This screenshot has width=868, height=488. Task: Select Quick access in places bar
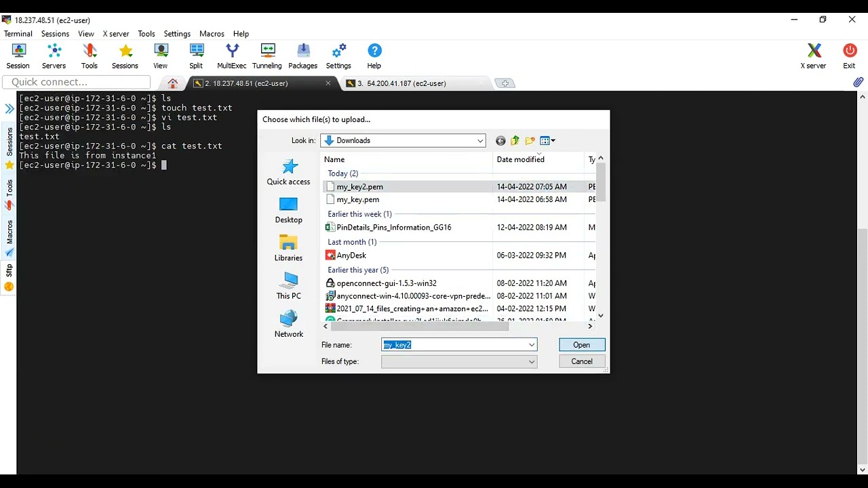[x=288, y=172]
